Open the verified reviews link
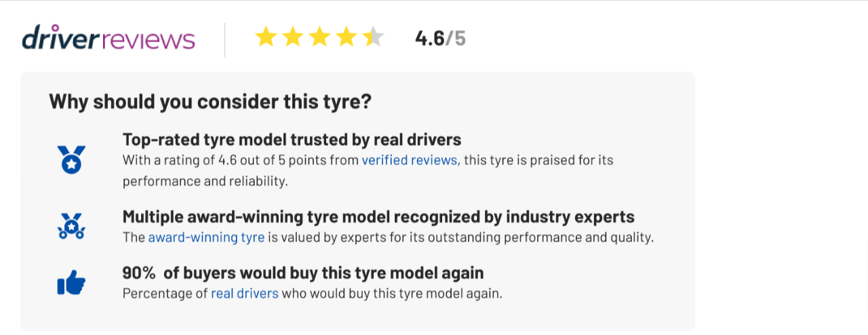This screenshot has width=868, height=335. pos(409,161)
